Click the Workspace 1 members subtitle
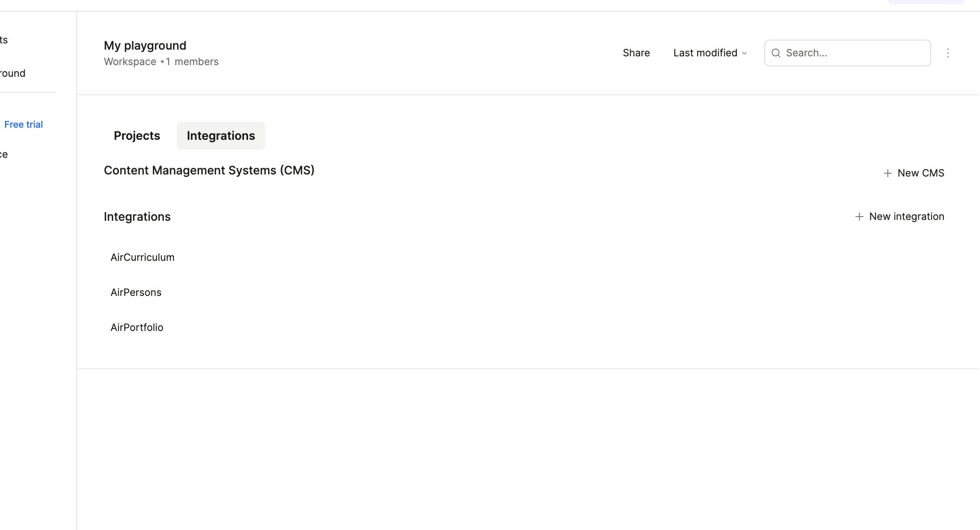The height and width of the screenshot is (530, 980). [161, 62]
